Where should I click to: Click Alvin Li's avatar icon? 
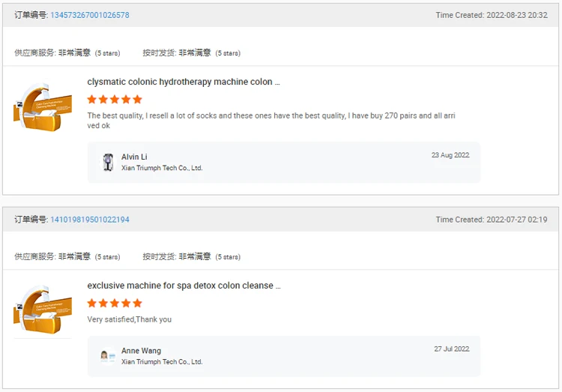point(108,162)
